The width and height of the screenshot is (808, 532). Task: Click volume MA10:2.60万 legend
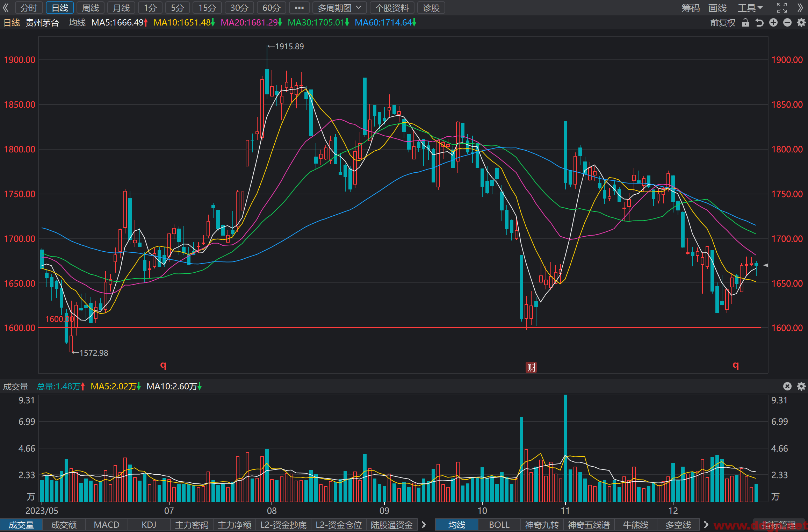[x=174, y=386]
